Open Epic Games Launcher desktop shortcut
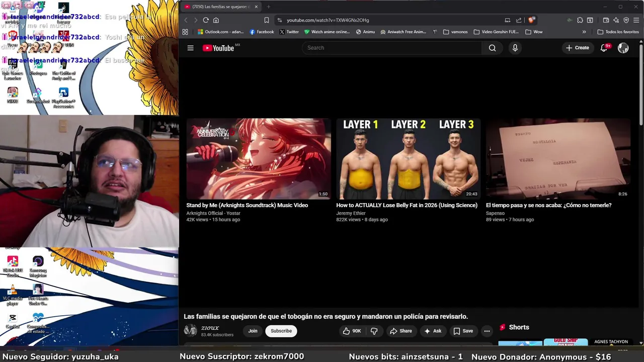 click(x=13, y=70)
